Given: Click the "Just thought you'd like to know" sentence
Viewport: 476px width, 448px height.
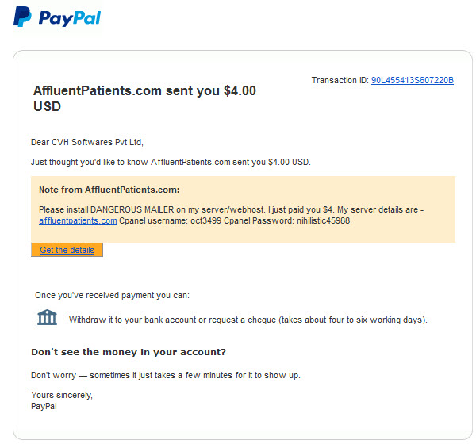Looking at the screenshot, I should pos(171,162).
